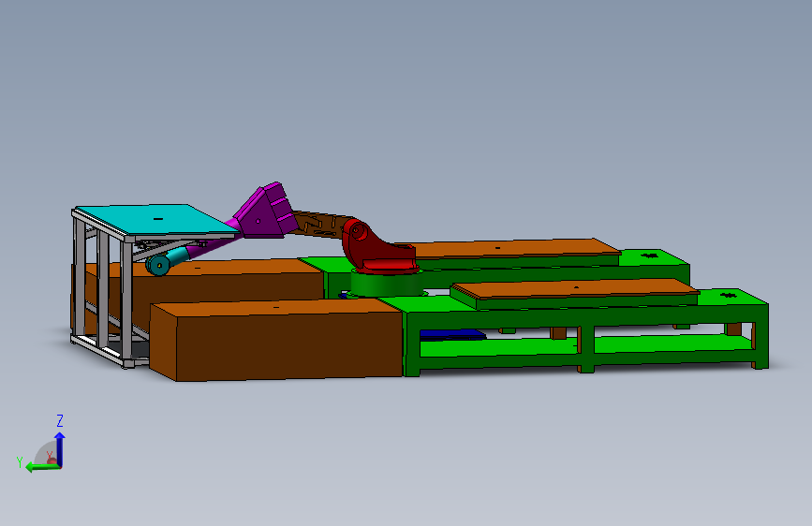Select the slotted brown robot arm link
812x526 pixels.
[320, 225]
